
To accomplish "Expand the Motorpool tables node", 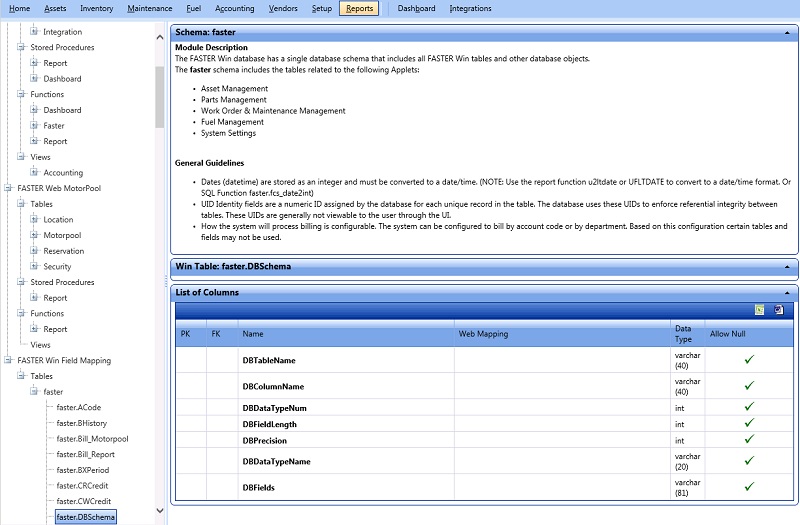I will tap(34, 235).
